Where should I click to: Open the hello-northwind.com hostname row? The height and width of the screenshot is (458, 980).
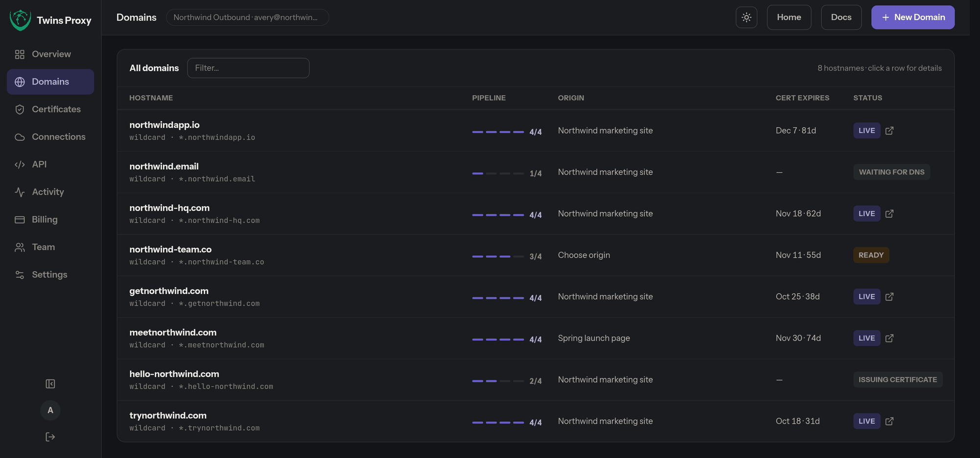[535, 380]
